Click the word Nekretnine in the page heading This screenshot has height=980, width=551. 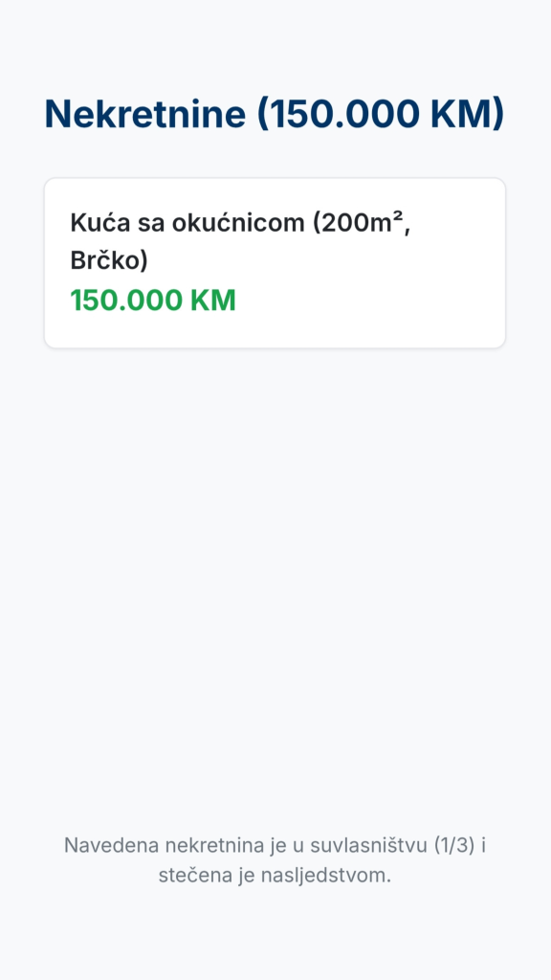(x=145, y=114)
